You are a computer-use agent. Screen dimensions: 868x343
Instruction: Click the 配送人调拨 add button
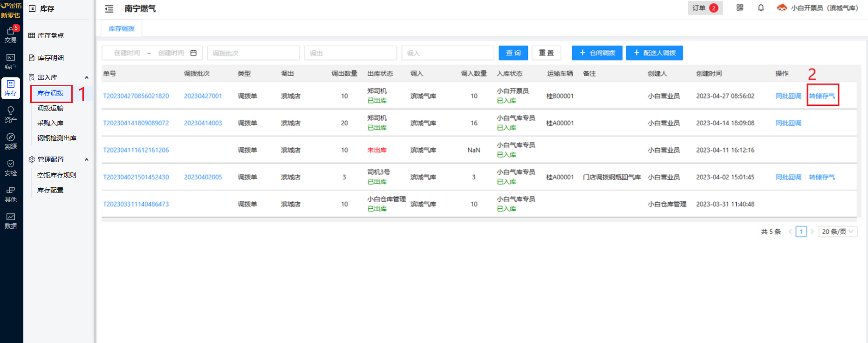(x=655, y=53)
